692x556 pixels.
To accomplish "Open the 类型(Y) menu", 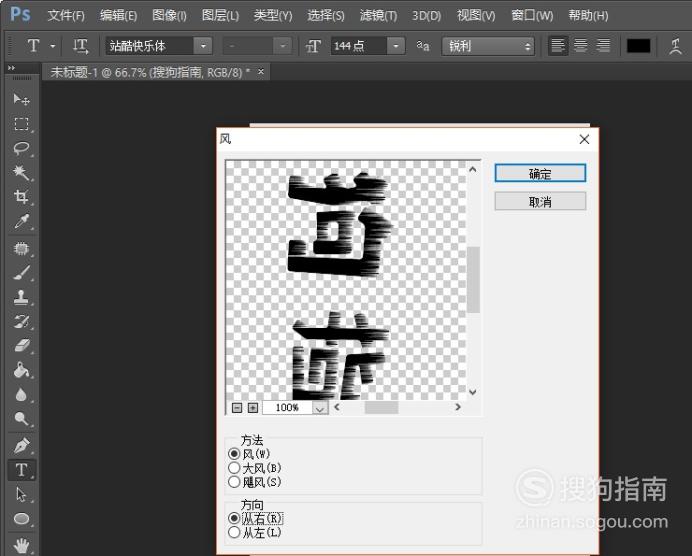I will tap(273, 16).
